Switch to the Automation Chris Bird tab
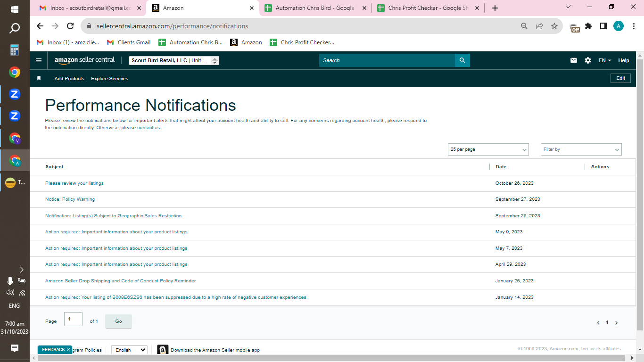The image size is (644, 362). [315, 8]
